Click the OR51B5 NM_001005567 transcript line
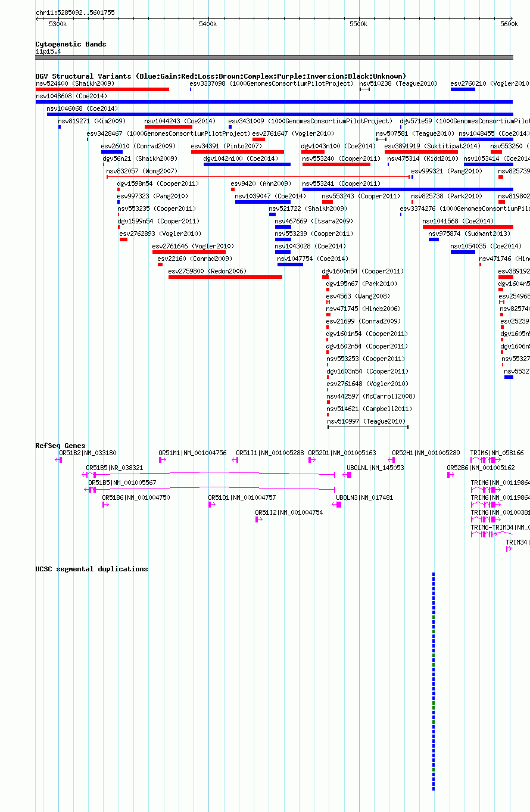The width and height of the screenshot is (530, 812). coord(209,490)
